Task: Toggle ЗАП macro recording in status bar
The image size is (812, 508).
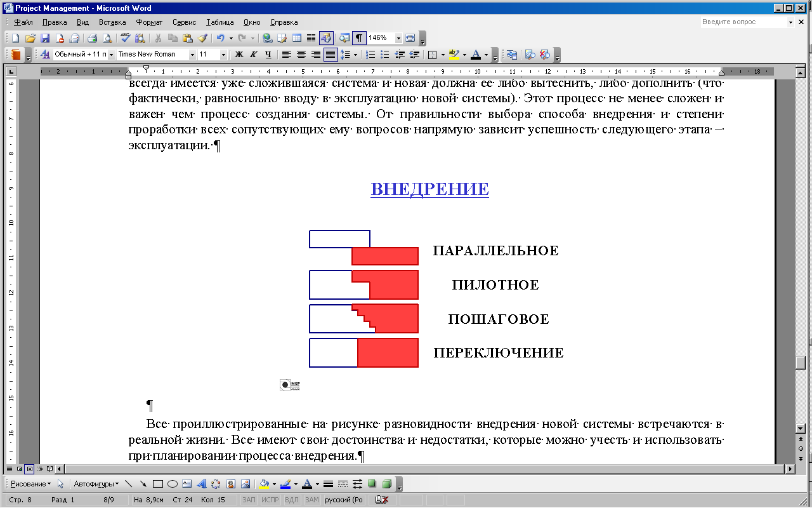Action: (249, 500)
